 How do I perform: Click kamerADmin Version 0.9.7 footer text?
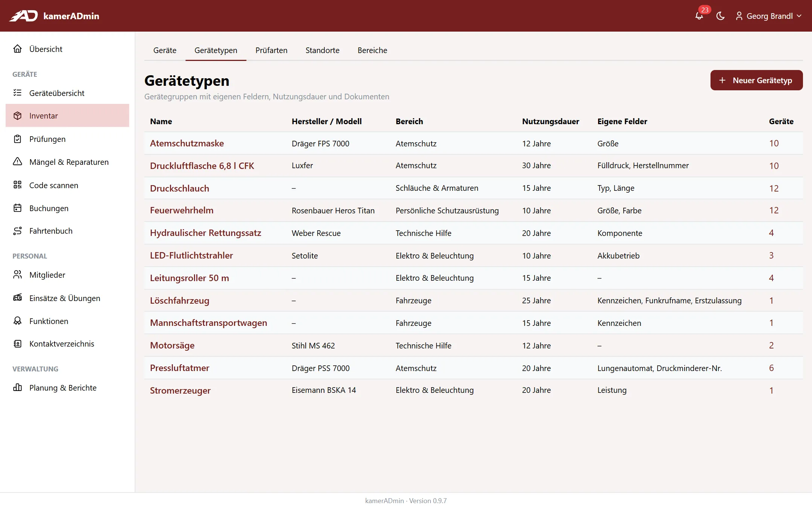[x=406, y=500]
